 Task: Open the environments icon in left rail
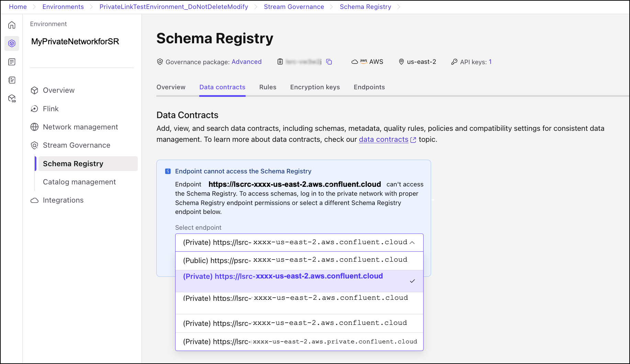pos(12,43)
